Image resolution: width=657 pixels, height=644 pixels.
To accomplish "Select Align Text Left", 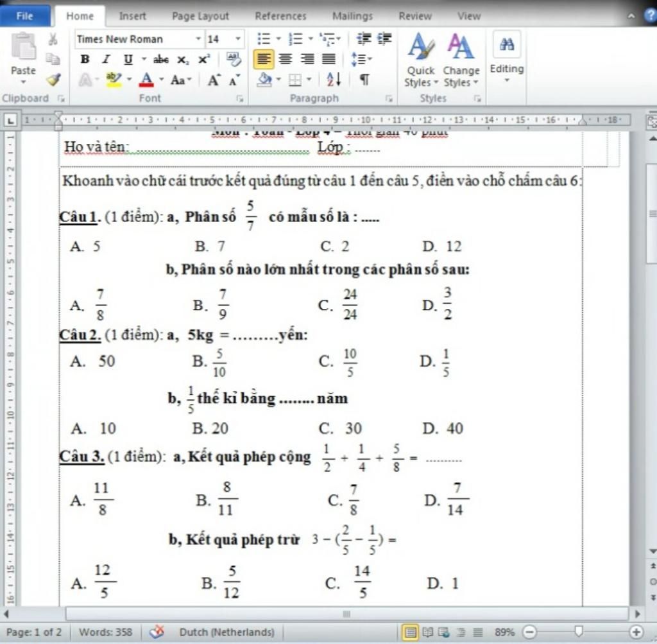I will coord(264,59).
